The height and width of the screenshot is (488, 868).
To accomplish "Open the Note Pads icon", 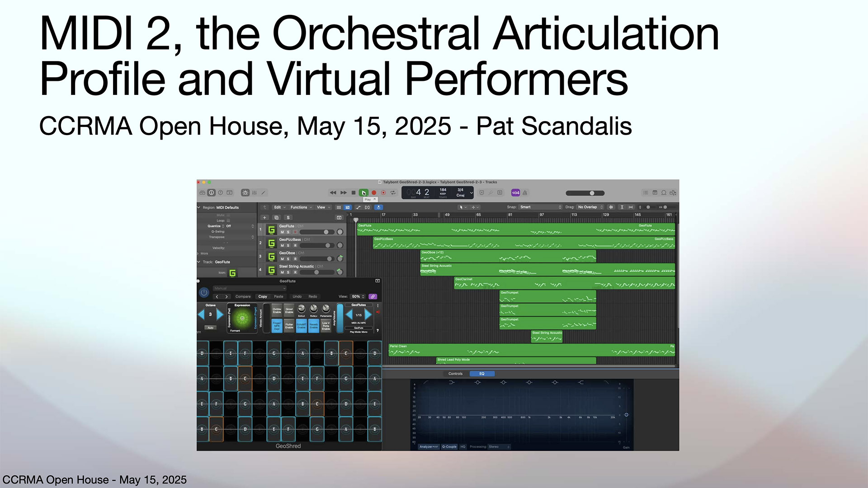I will 655,193.
